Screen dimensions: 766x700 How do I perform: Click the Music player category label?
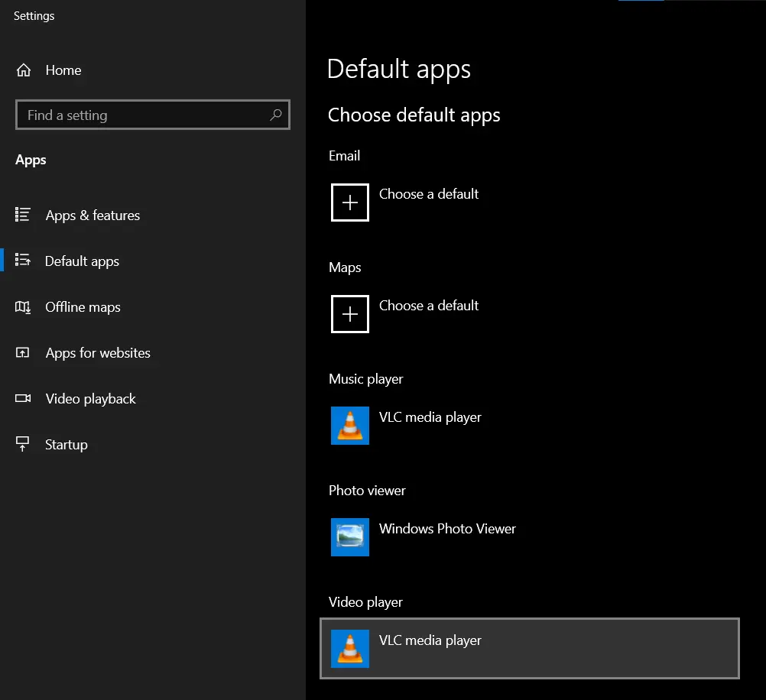(366, 380)
